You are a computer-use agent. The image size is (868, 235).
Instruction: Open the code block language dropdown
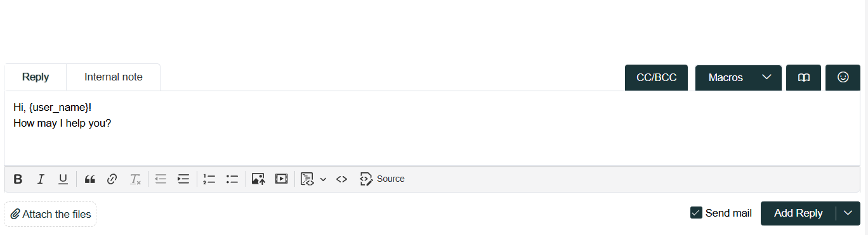point(323,179)
